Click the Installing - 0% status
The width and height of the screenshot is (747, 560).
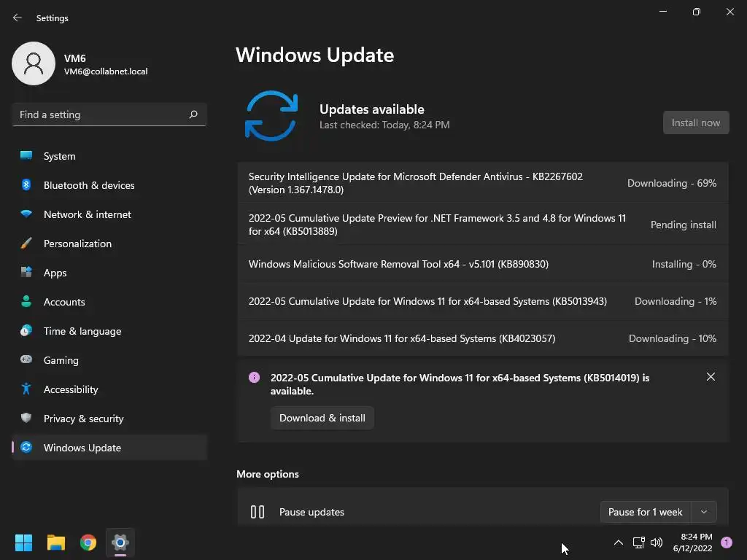pyautogui.click(x=684, y=264)
